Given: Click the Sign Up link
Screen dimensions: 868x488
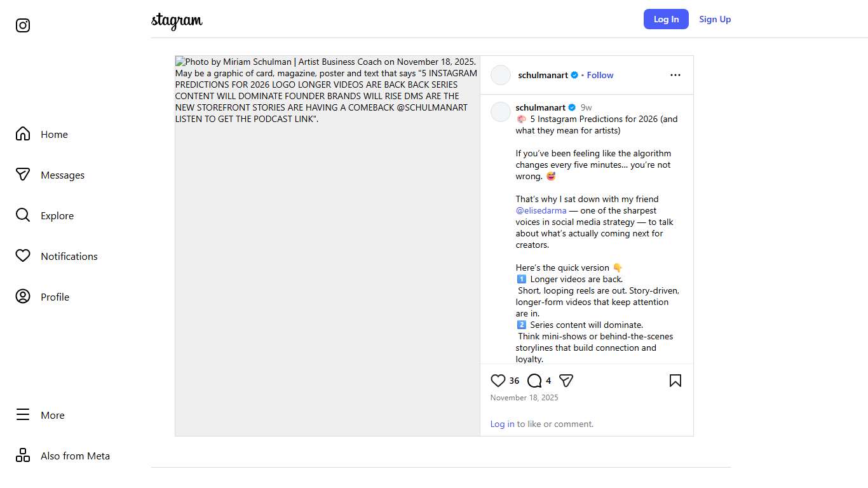Looking at the screenshot, I should 715,19.
